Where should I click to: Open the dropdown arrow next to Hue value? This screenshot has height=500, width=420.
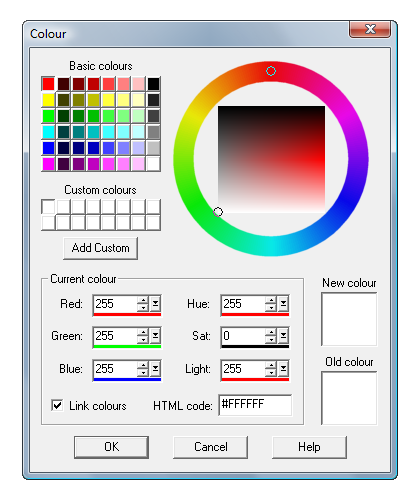click(x=283, y=304)
